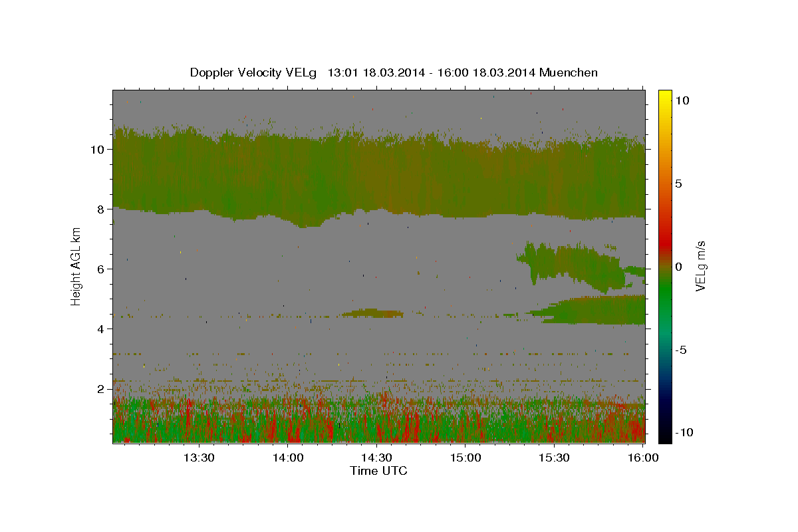Click the 15:30 time tick label
The height and width of the screenshot is (532, 798).
[554, 458]
